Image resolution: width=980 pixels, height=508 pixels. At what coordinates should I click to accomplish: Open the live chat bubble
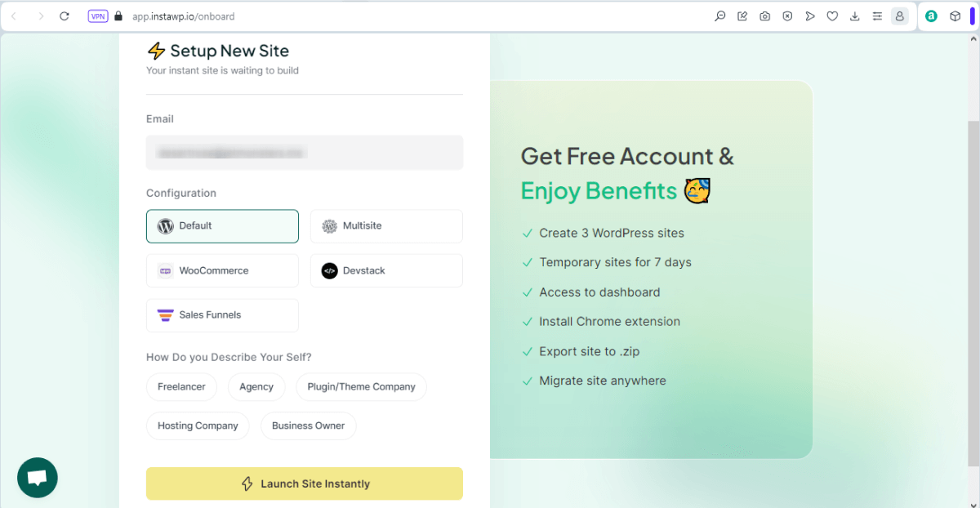coord(37,478)
